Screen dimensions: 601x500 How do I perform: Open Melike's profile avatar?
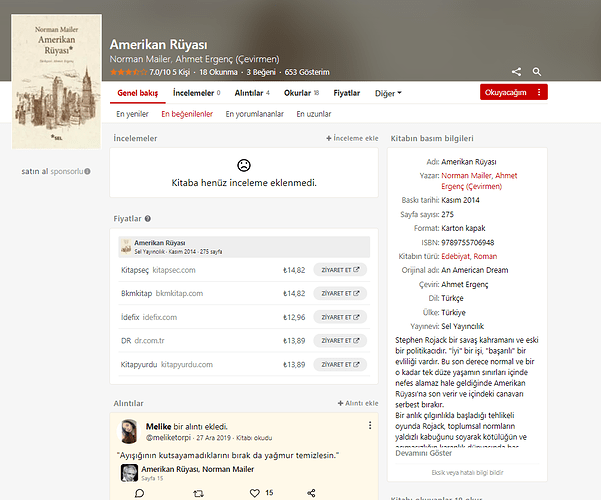pos(129,431)
